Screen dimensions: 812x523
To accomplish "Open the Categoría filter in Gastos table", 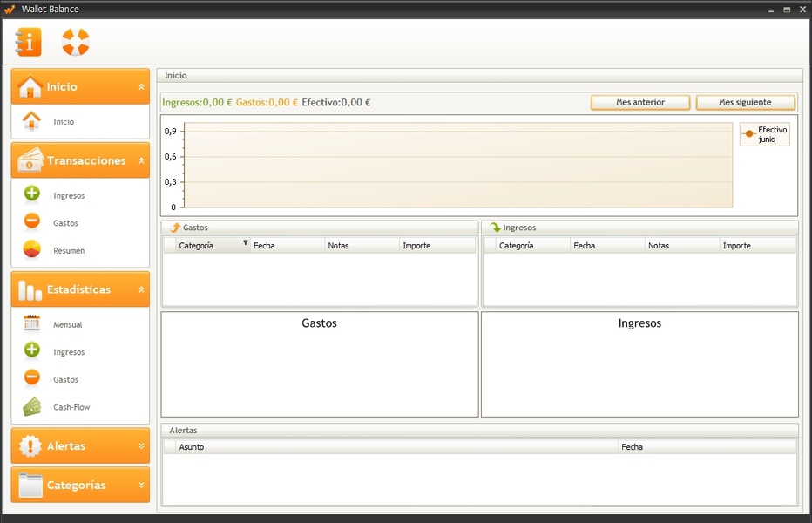I will 245,243.
